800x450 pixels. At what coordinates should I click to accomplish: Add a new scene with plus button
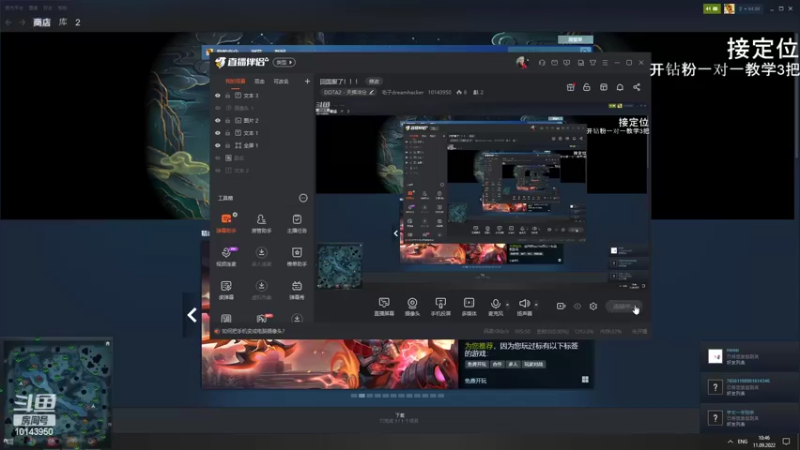click(307, 81)
